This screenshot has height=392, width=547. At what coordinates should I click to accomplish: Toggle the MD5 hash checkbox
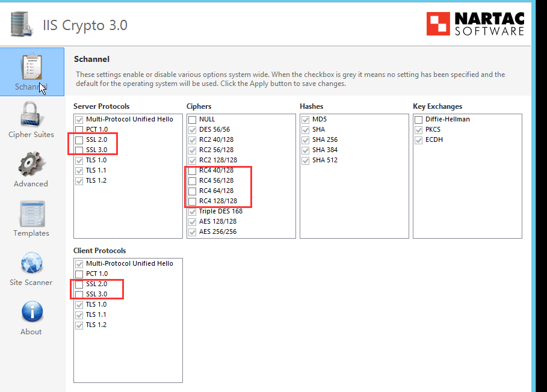click(x=306, y=120)
